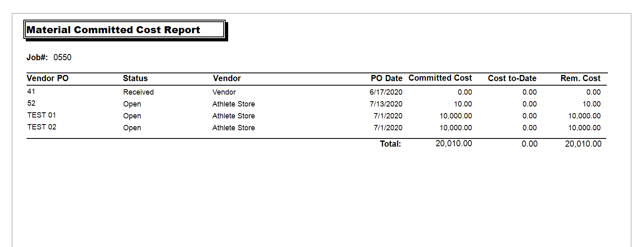The height and width of the screenshot is (247, 644).
Task: Click the Received status cell
Action: pos(138,92)
